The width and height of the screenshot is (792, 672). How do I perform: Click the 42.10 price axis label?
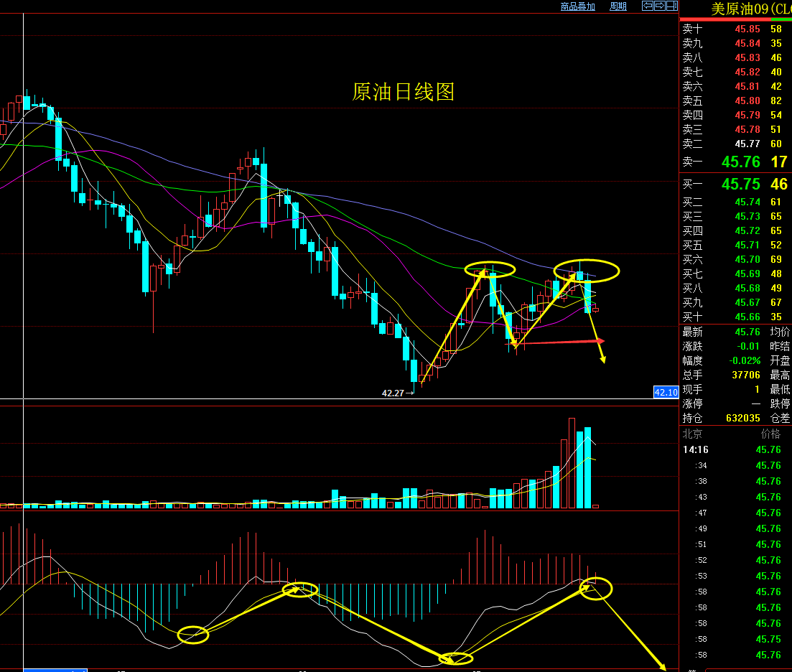[666, 392]
